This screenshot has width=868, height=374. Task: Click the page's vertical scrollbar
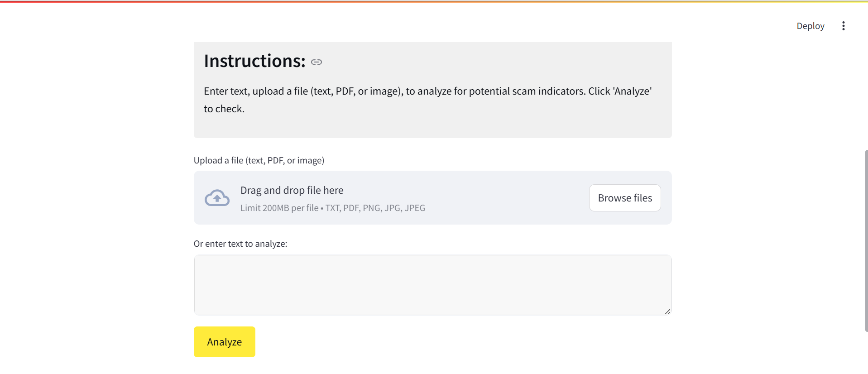tap(866, 240)
